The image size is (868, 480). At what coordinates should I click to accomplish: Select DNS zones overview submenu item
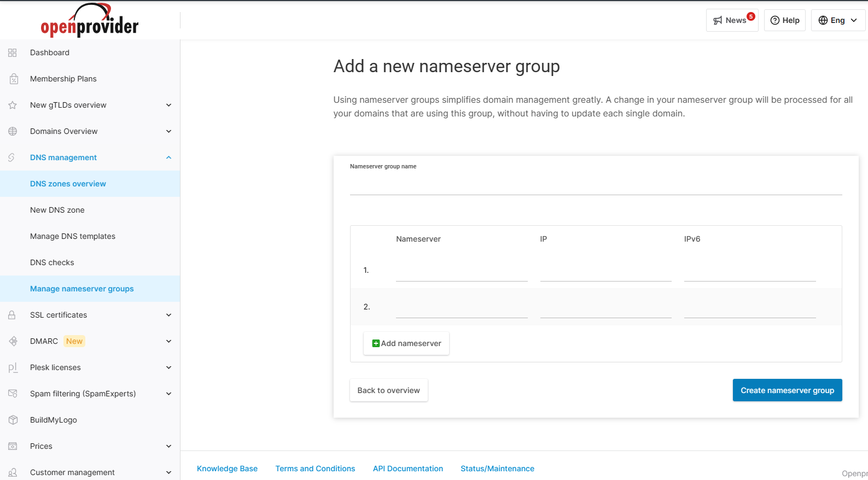[x=90, y=184]
